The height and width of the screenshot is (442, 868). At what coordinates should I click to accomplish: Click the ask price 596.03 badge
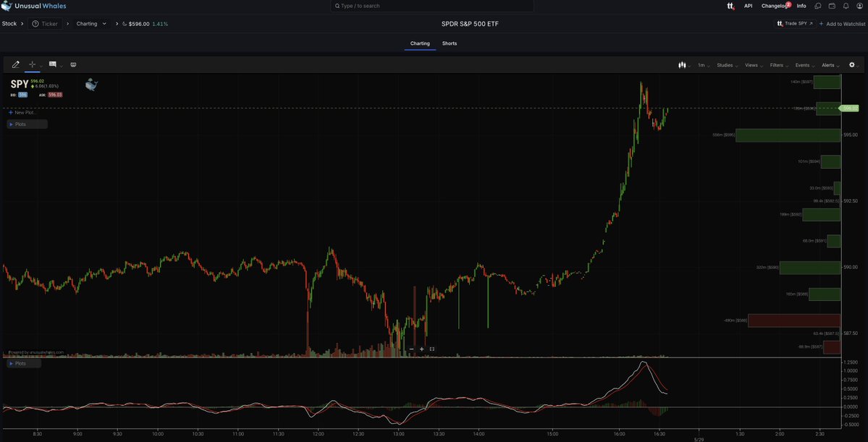point(55,95)
